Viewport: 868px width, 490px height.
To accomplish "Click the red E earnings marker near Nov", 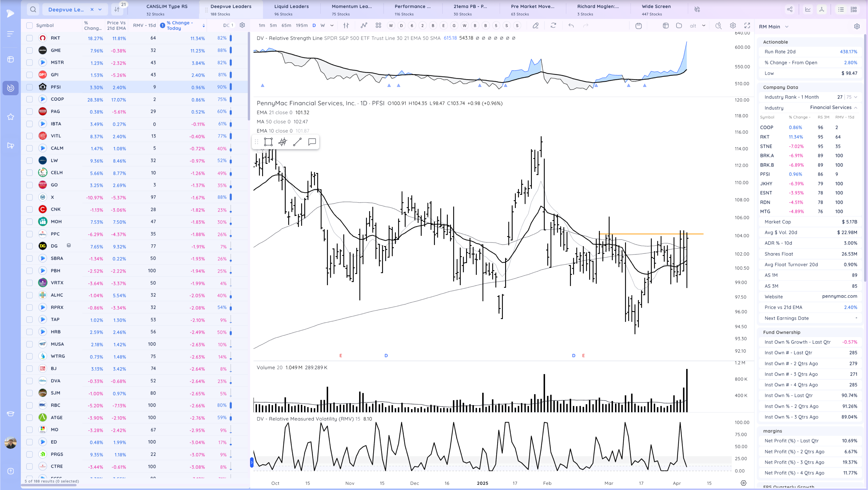I will (341, 355).
